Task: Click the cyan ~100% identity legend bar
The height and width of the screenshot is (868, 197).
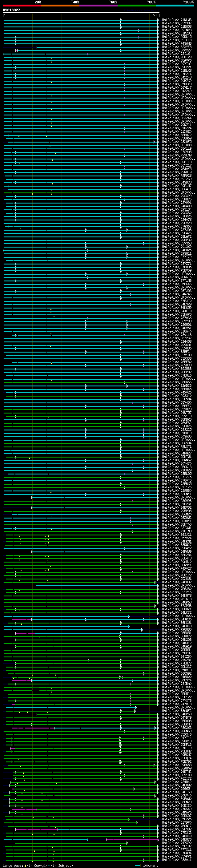Action: click(175, 6)
